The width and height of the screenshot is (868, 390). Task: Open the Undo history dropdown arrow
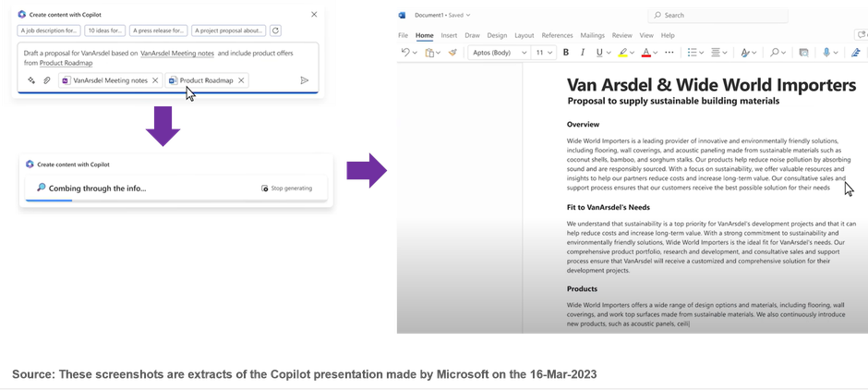[415, 54]
